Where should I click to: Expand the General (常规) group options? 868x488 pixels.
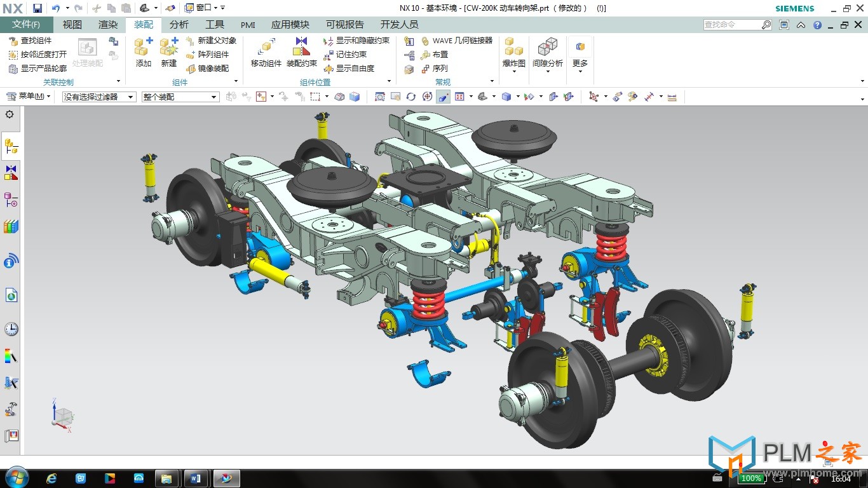tap(492, 81)
